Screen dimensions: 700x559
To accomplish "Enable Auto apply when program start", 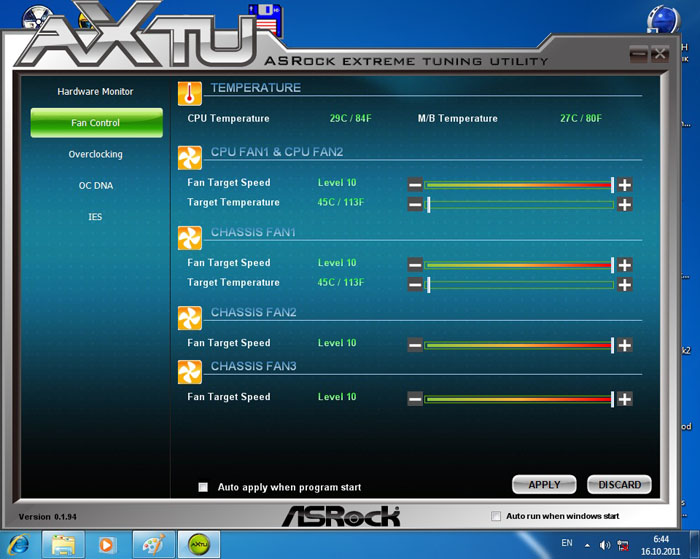I will click(x=203, y=487).
